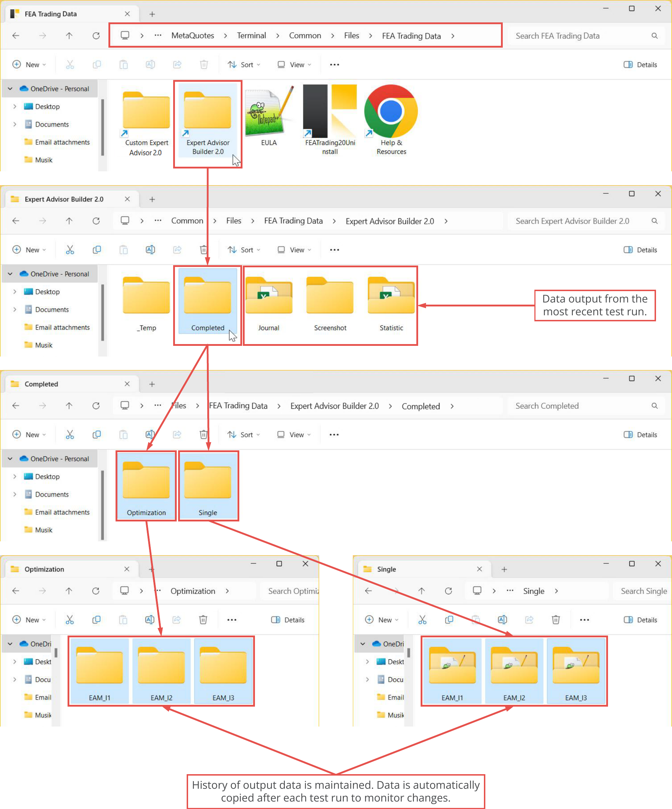The width and height of the screenshot is (672, 809).
Task: Click Cut icon in Expert Advisor Builder window
Action: tap(70, 250)
